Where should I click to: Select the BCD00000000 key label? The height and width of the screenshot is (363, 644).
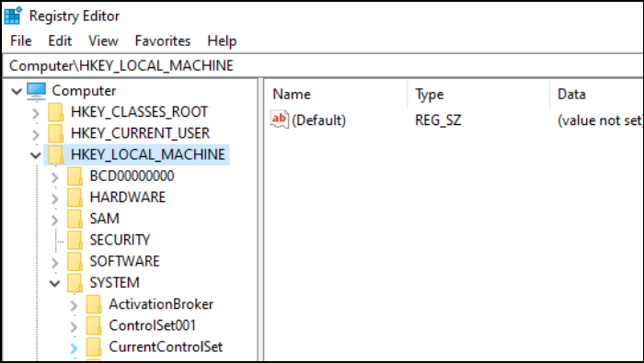click(132, 176)
